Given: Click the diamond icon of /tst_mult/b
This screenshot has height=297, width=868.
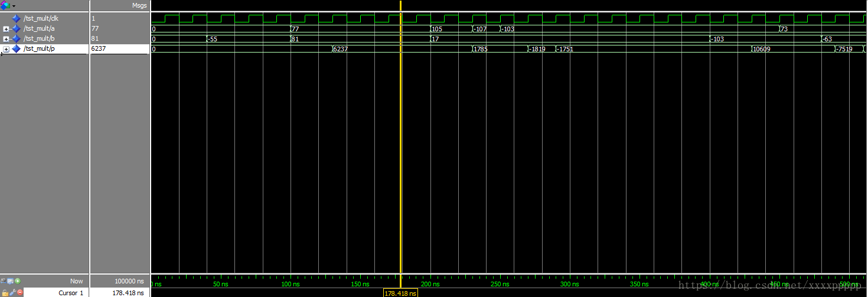Looking at the screenshot, I should click(x=16, y=38).
